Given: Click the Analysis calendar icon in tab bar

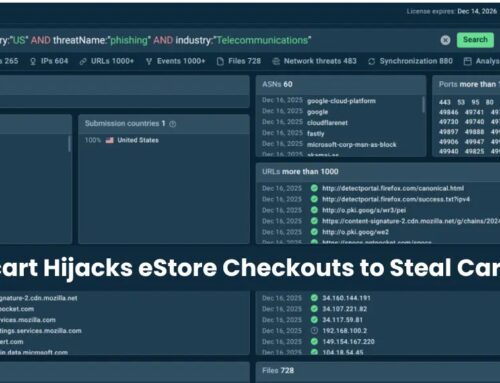Looking at the screenshot, I should tap(468, 62).
